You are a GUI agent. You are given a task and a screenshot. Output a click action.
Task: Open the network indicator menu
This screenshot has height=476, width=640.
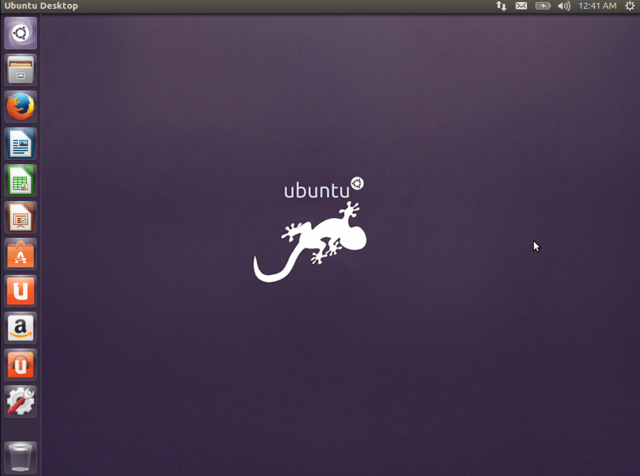coord(501,6)
